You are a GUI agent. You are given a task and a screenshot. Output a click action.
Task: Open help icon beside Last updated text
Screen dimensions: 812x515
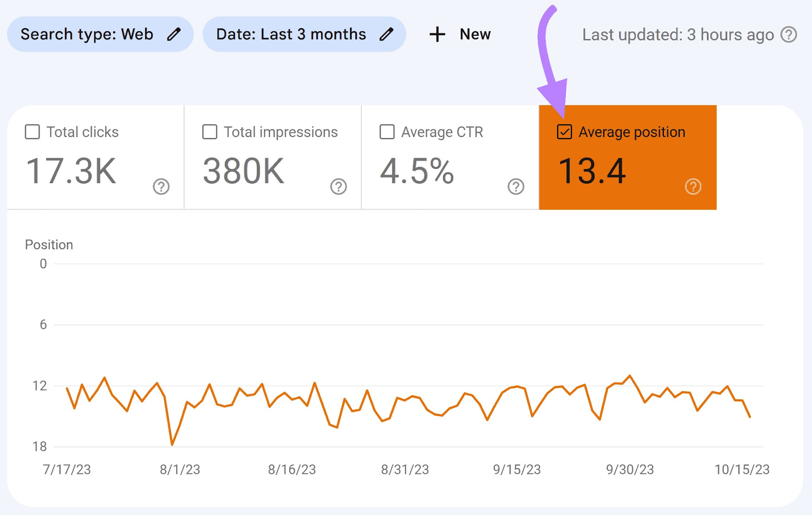[x=789, y=35]
